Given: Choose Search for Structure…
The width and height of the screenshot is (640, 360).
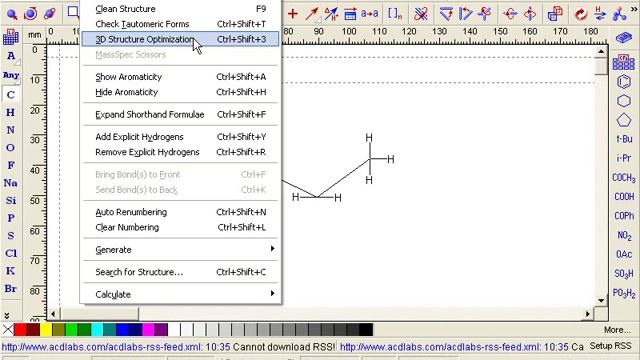Looking at the screenshot, I should tap(180, 272).
